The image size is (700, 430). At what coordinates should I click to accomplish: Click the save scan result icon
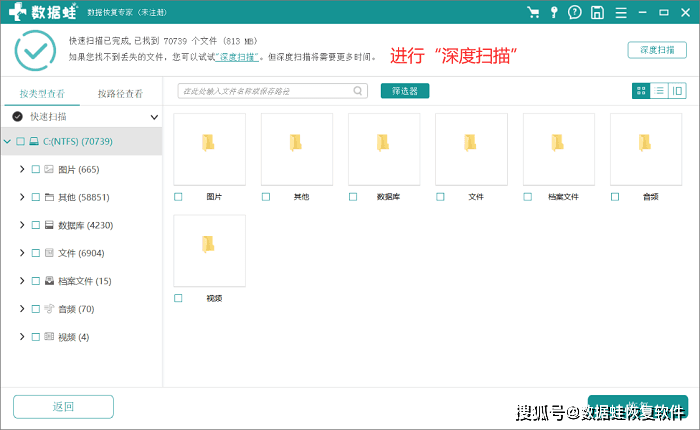tap(597, 12)
